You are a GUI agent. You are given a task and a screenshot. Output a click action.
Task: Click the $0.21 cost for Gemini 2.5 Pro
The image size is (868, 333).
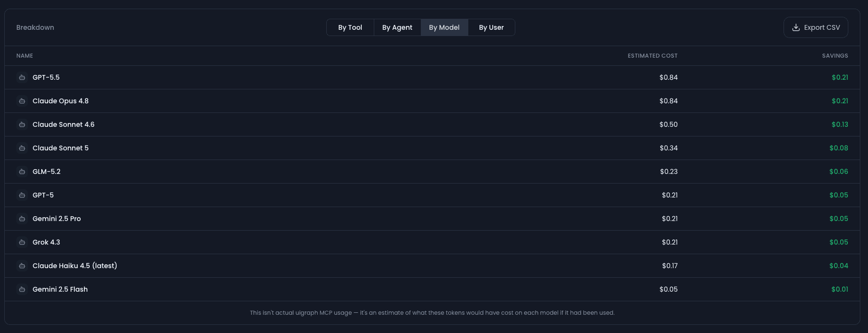pyautogui.click(x=670, y=219)
